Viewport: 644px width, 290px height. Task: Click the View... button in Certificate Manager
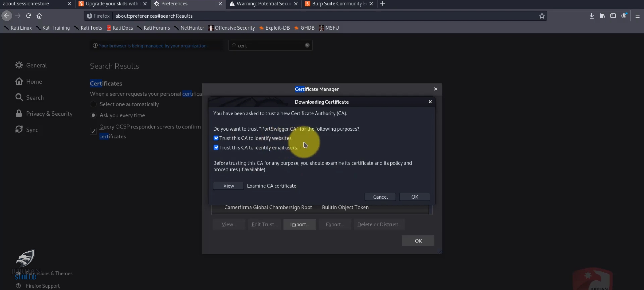pyautogui.click(x=229, y=224)
